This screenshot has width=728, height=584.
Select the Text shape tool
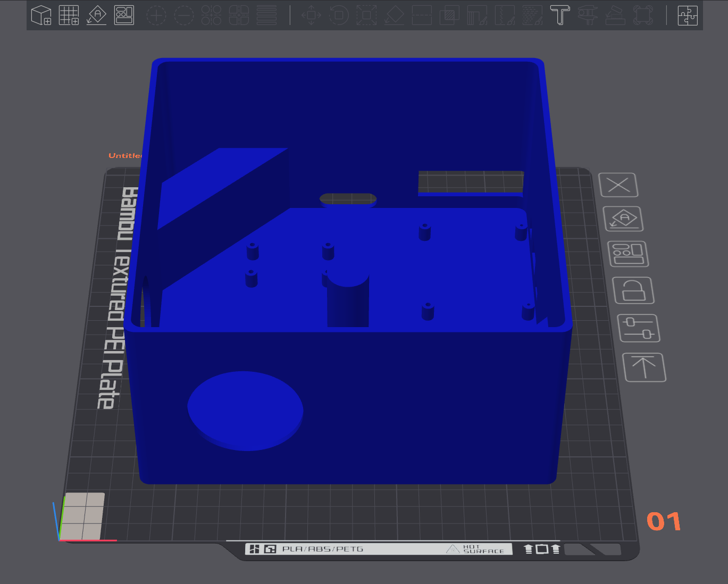tap(559, 15)
